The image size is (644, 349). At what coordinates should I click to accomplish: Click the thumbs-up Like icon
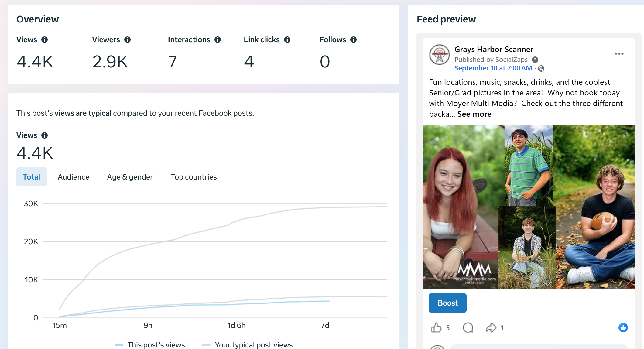click(436, 327)
